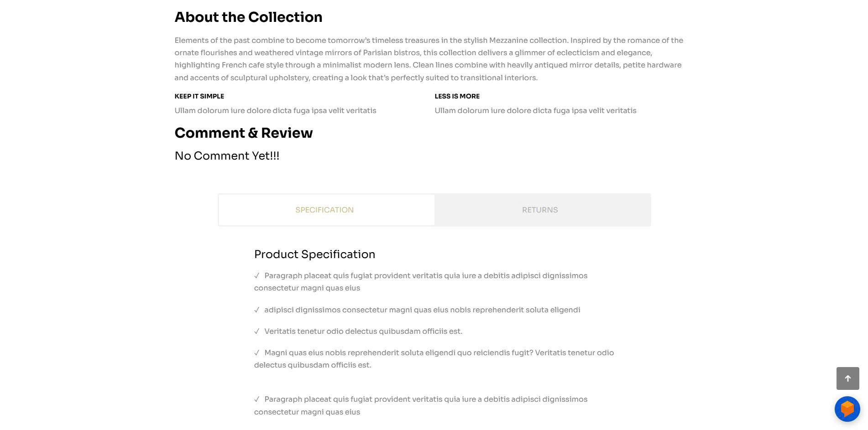Select the 'LESS IS MORE' subheading
The height and width of the screenshot is (430, 868).
tap(457, 96)
